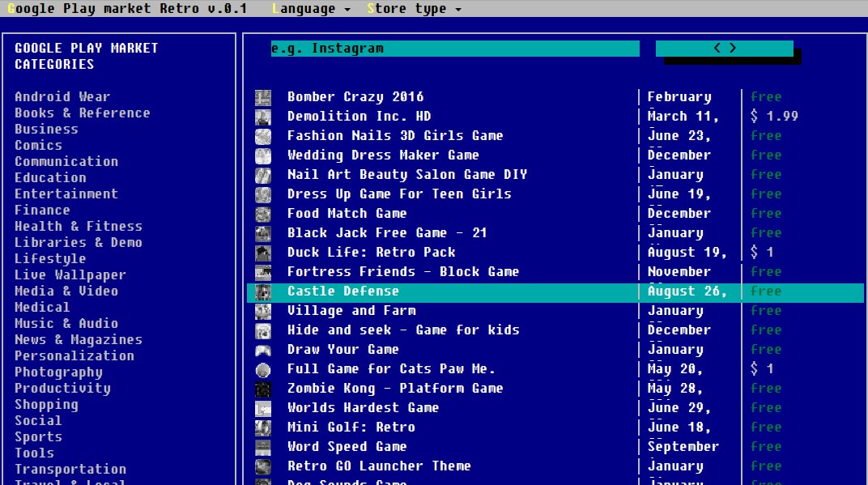Click the Google Play market Retro title

click(x=127, y=9)
